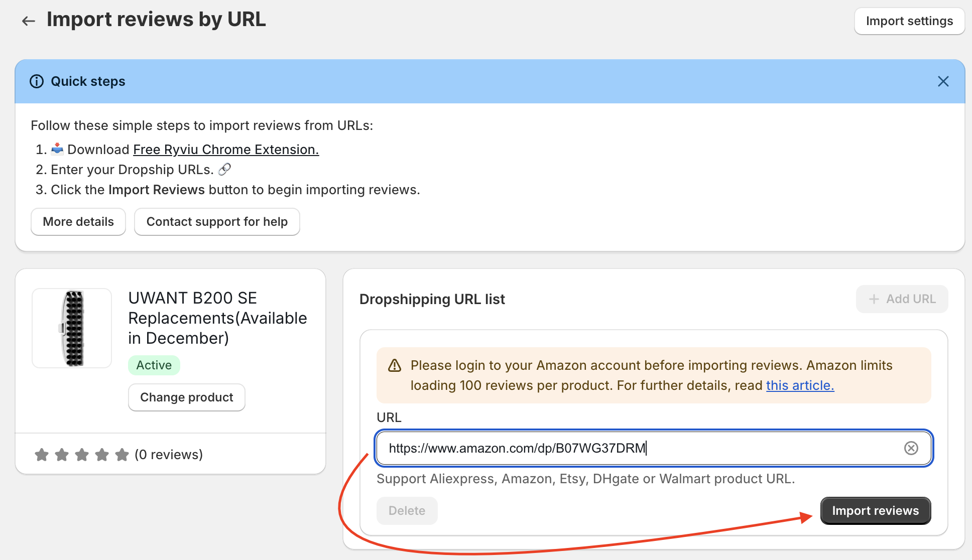Focus the Amazon URL input field
Screen dimensions: 972x560
[654, 448]
